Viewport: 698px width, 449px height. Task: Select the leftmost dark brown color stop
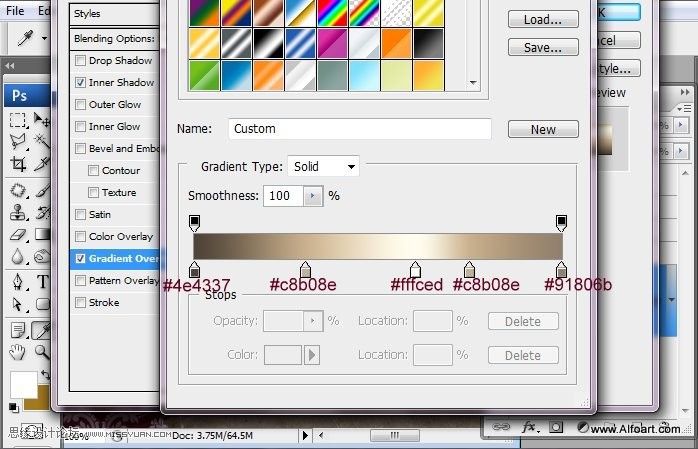click(x=195, y=270)
